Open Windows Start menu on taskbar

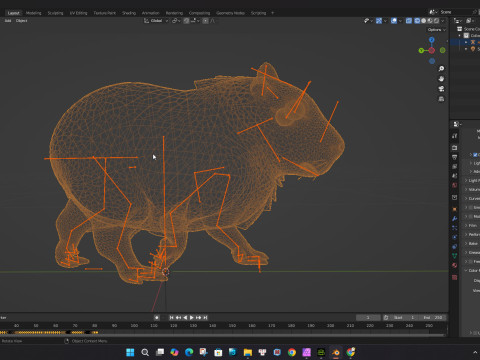[130, 352]
